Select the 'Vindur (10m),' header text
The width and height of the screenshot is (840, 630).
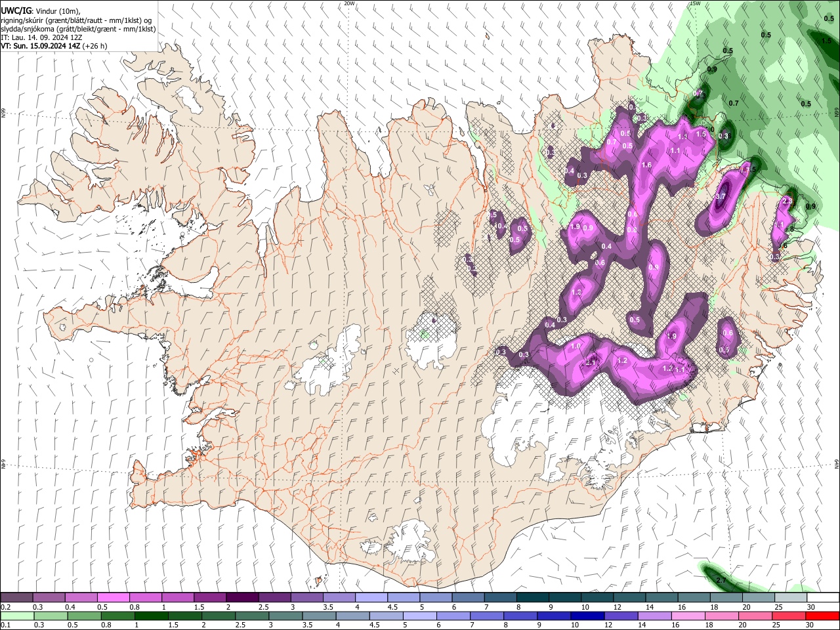pos(56,12)
